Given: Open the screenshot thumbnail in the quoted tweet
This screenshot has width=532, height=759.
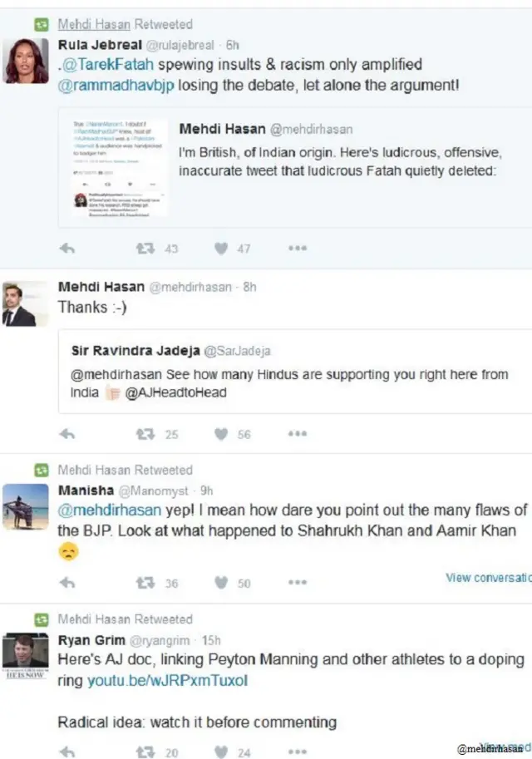Looking at the screenshot, I should [x=115, y=167].
